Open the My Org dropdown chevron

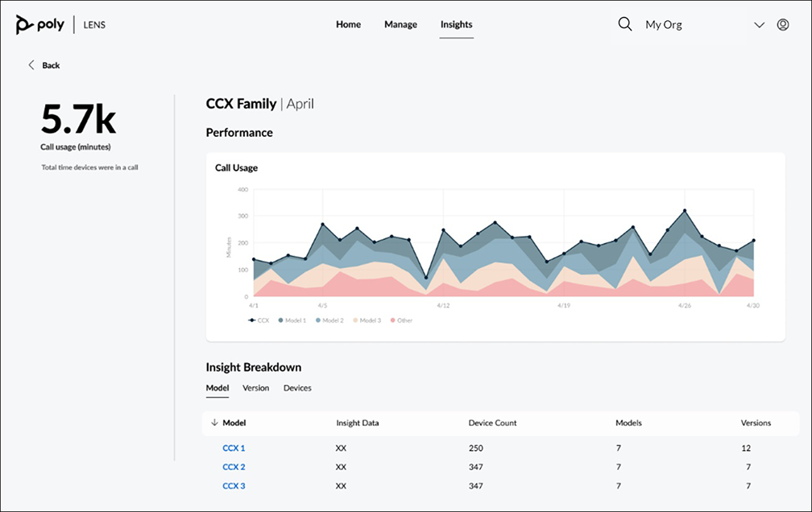[759, 25]
